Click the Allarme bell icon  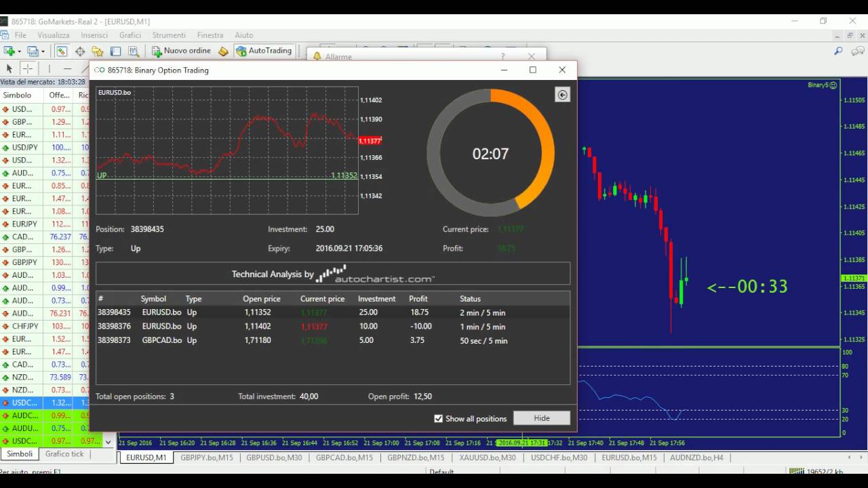click(317, 57)
